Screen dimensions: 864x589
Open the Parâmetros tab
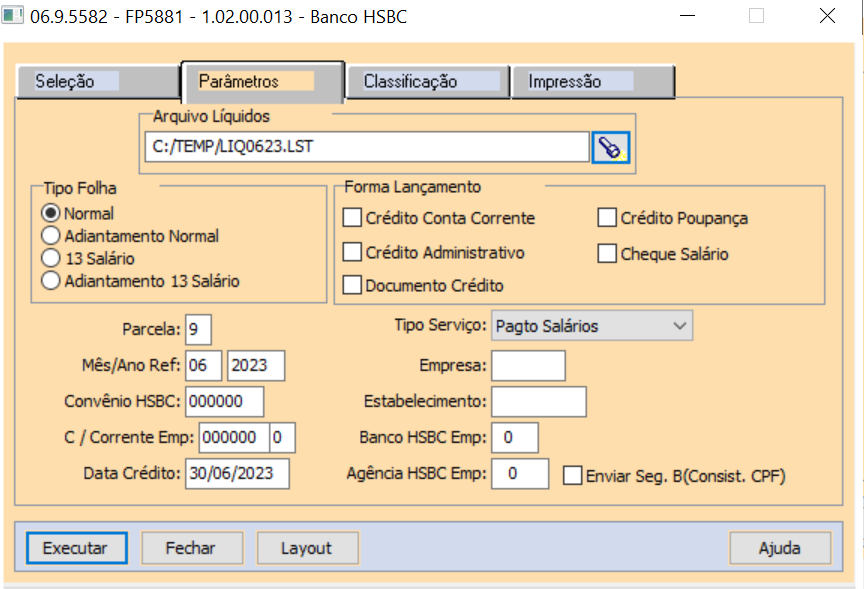pyautogui.click(x=263, y=82)
